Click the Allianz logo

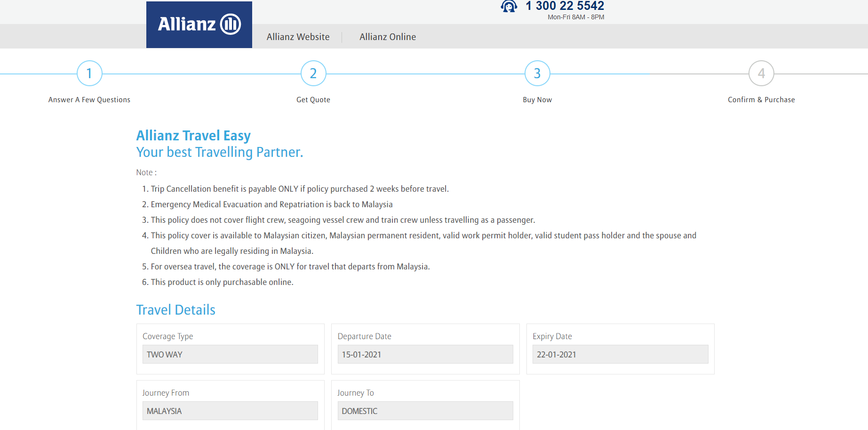[199, 24]
